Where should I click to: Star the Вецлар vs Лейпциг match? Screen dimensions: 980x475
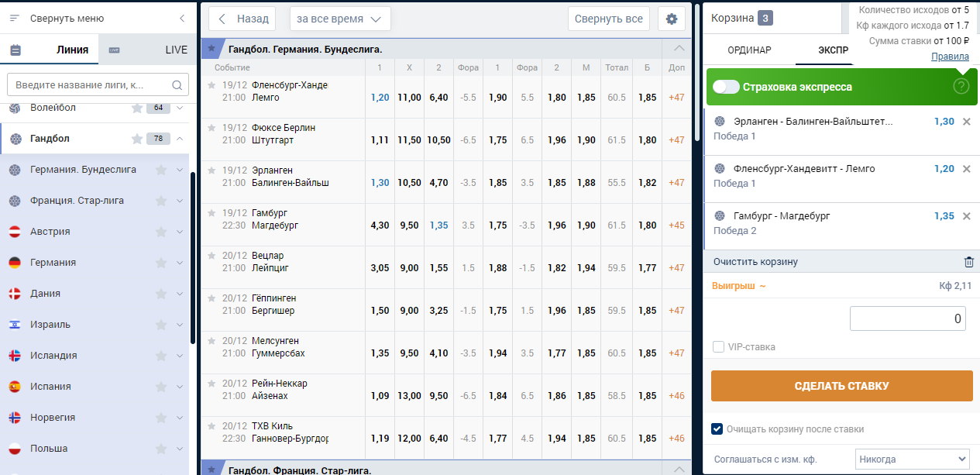pyautogui.click(x=211, y=256)
